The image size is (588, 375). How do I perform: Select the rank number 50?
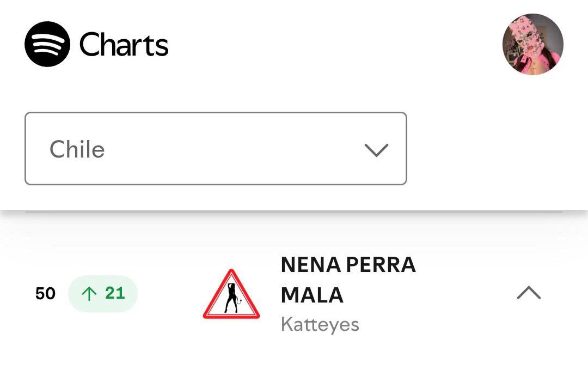(x=45, y=294)
